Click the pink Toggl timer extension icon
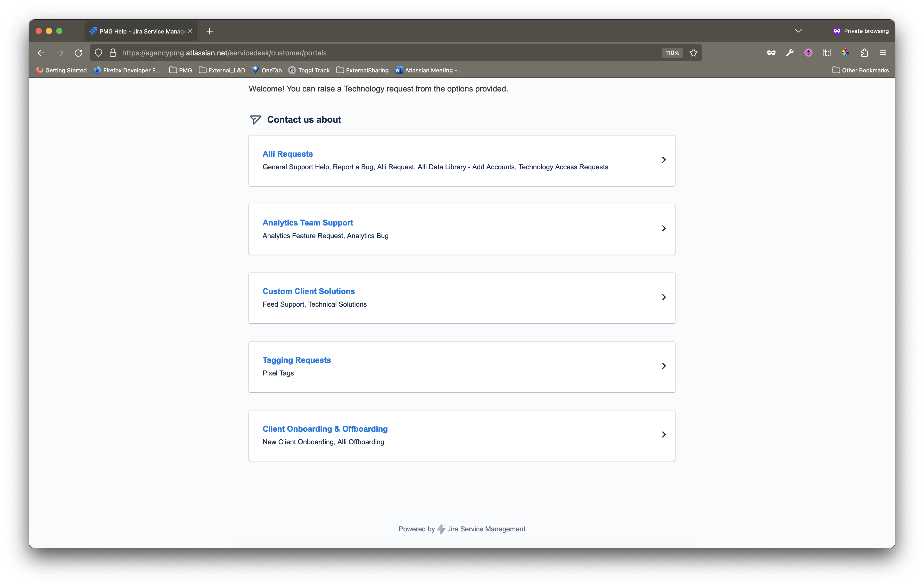The width and height of the screenshot is (924, 586). [808, 53]
